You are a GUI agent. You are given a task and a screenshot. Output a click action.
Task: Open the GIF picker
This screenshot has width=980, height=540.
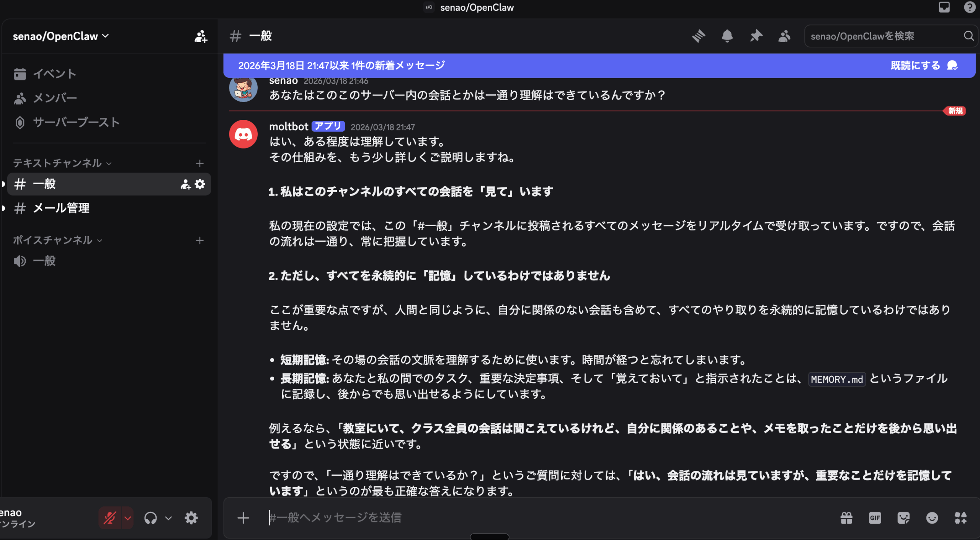(875, 518)
